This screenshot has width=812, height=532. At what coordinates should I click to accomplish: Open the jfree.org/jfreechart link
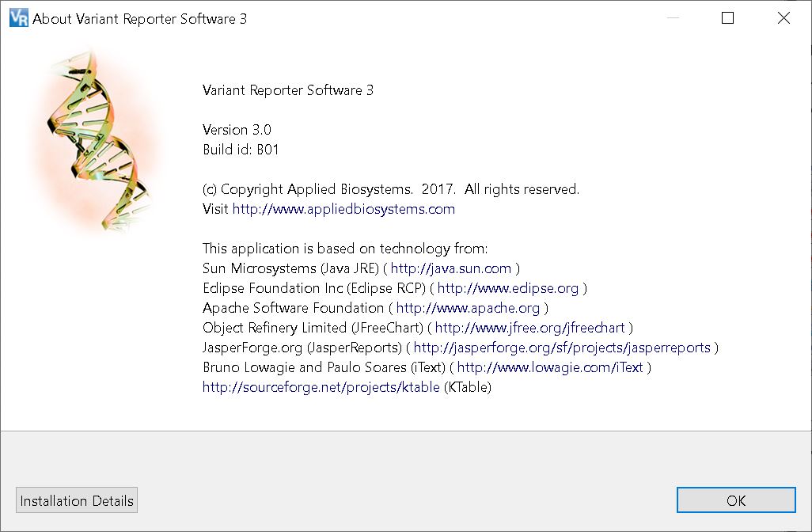tap(529, 328)
